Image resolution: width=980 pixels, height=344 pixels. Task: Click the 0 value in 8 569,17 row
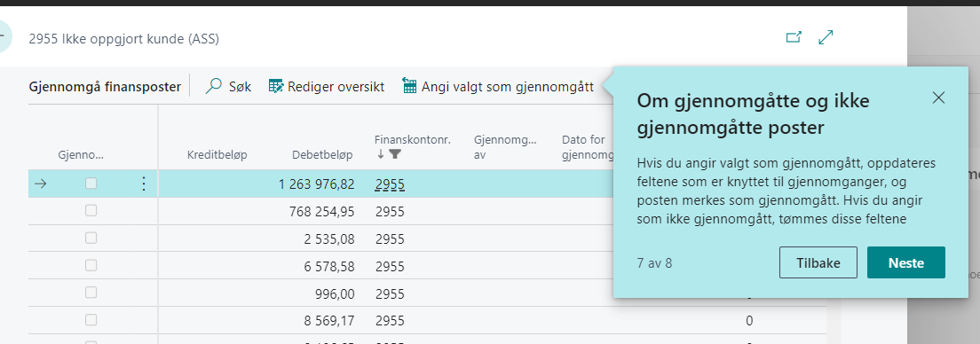click(x=749, y=321)
